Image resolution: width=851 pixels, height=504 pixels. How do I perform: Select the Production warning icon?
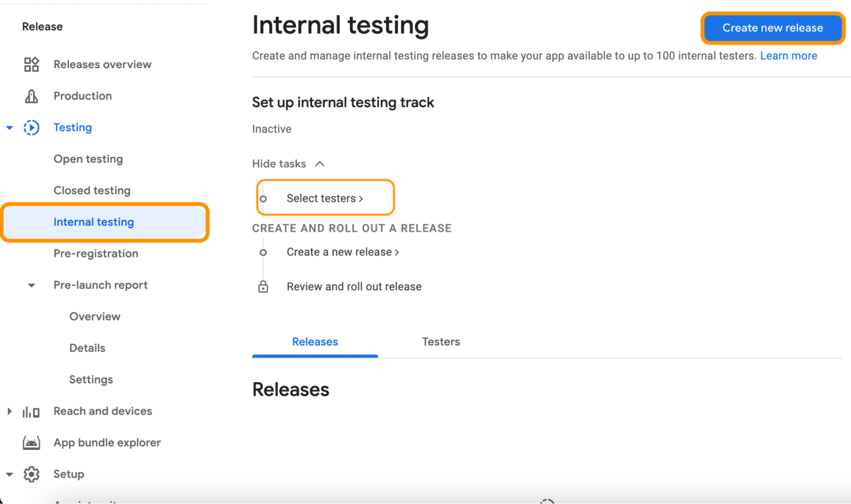coord(31,96)
